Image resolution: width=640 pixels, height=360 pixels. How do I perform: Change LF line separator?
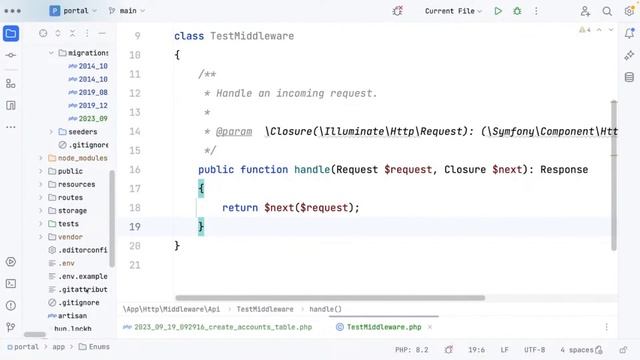[x=504, y=350]
